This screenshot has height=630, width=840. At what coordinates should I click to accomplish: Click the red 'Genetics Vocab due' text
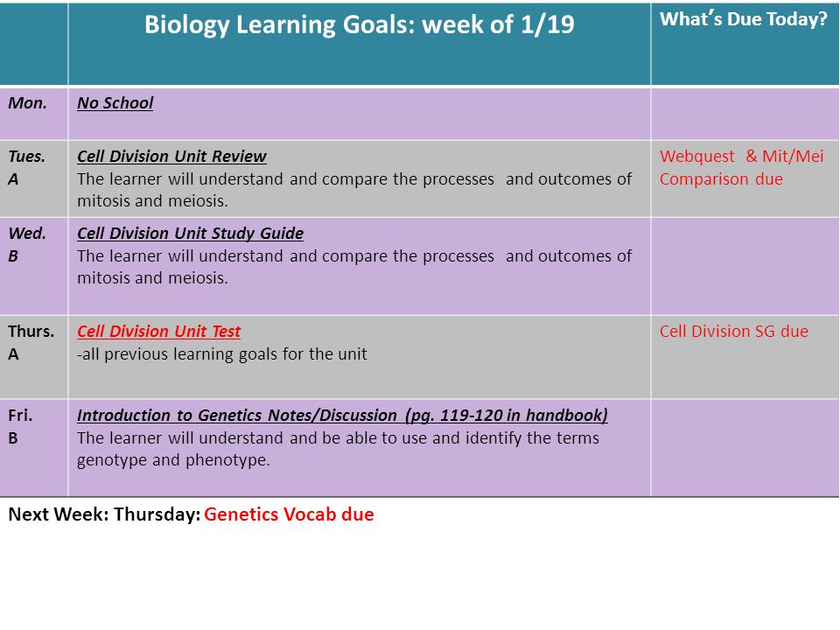[x=289, y=514]
